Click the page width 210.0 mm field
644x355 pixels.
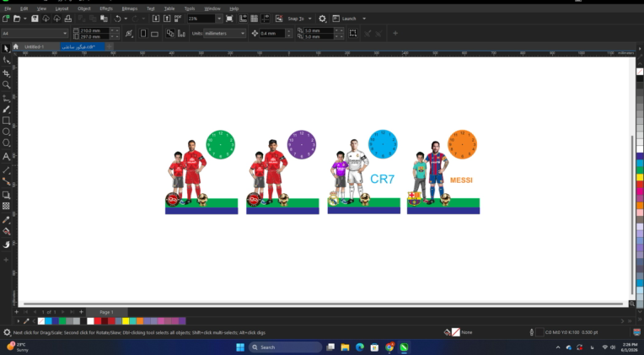[94, 30]
